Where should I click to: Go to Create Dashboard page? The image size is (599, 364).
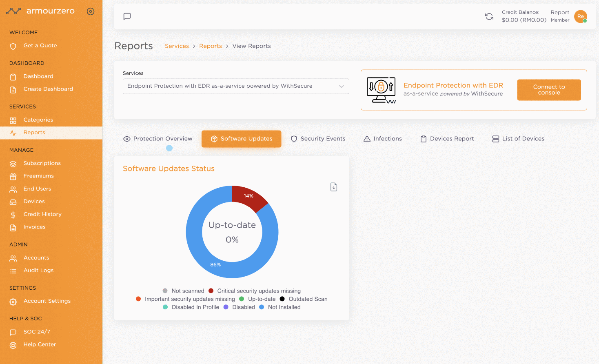click(x=48, y=89)
